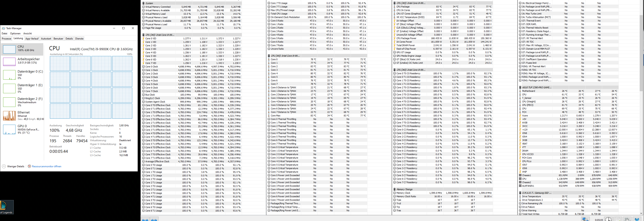The image size is (644, 221).
Task: Click power icon of CPU Package Power row
Action: pyautogui.click(x=395, y=38)
